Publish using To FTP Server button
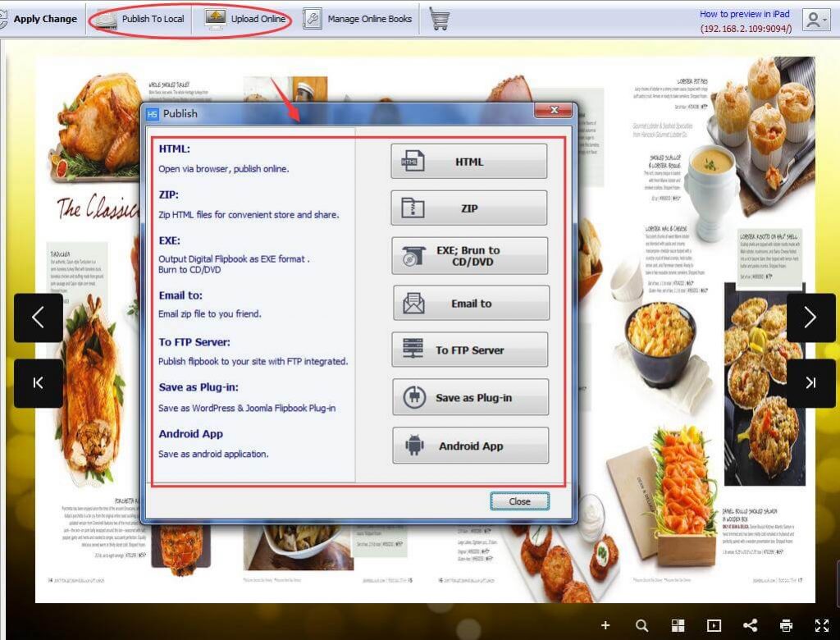The height and width of the screenshot is (640, 840). click(x=469, y=350)
